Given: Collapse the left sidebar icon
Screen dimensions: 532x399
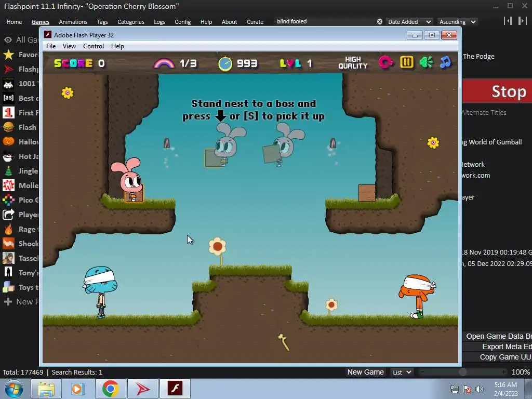Looking at the screenshot, I should 508,21.
